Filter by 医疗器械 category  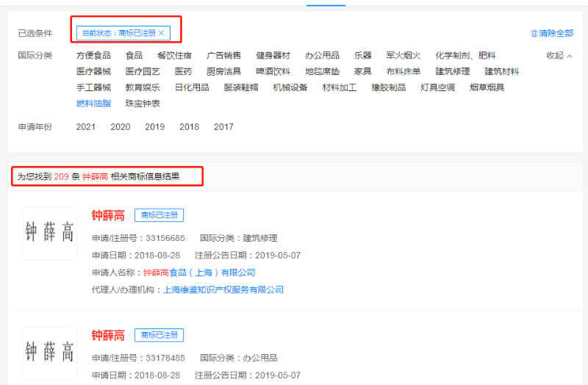coord(93,71)
